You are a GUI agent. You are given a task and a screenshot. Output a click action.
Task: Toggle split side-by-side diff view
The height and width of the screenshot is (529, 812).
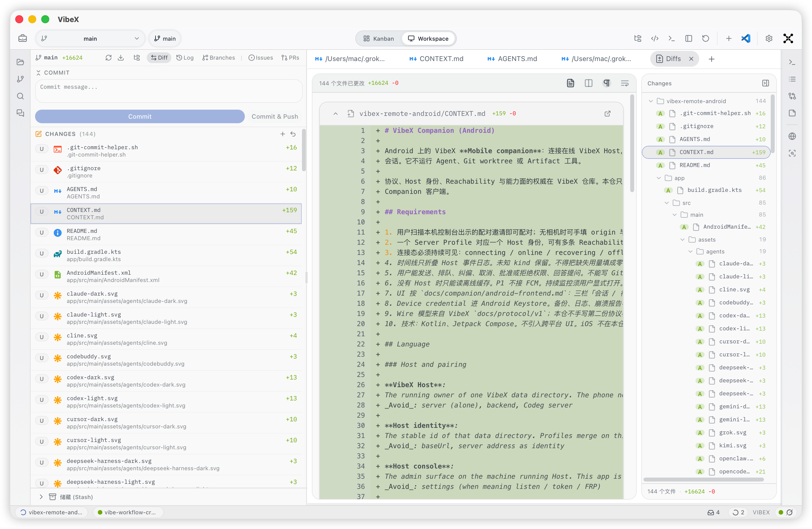click(x=589, y=83)
